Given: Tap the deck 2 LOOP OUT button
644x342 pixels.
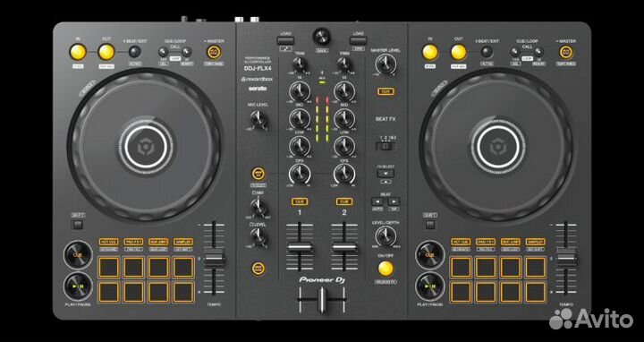Looking at the screenshot, I should point(458,52).
